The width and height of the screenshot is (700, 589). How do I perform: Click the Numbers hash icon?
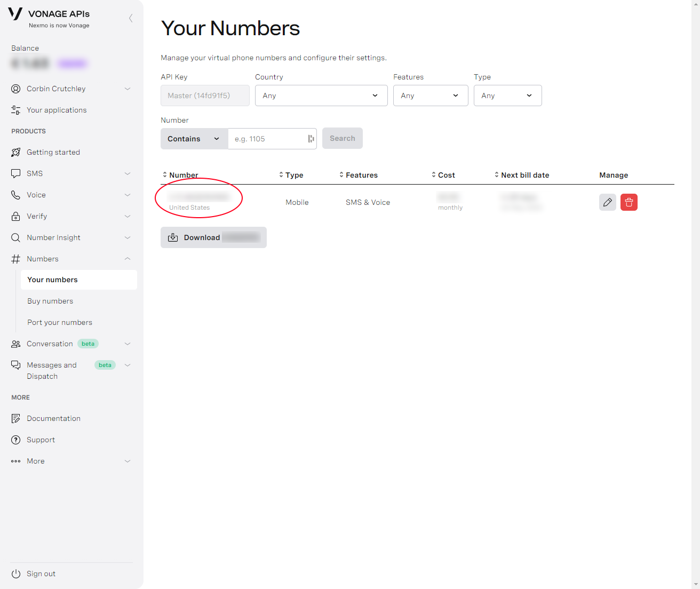click(16, 259)
